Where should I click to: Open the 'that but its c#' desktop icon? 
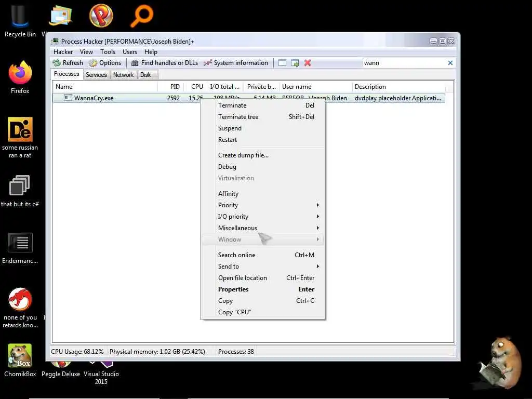[x=20, y=190]
